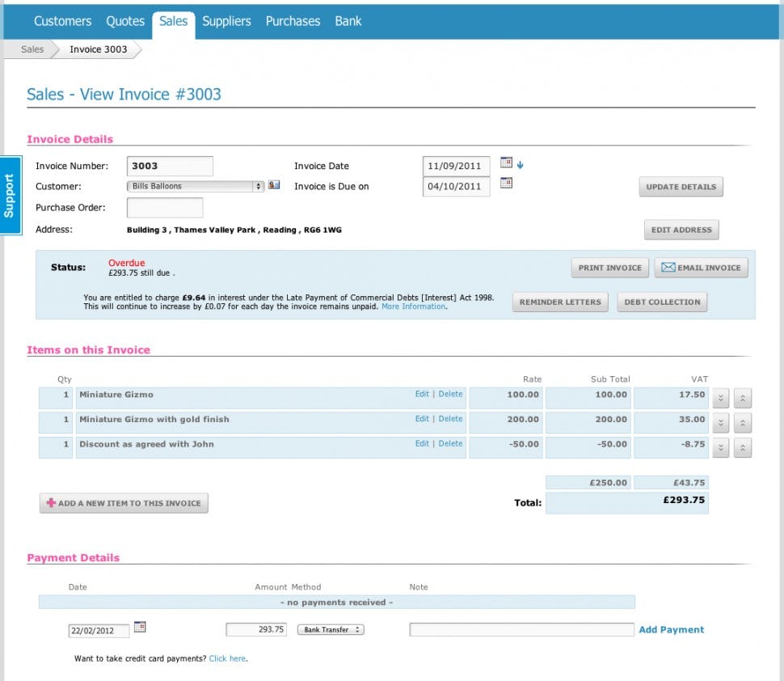Open Invoice Date calendar picker icon

click(506, 162)
